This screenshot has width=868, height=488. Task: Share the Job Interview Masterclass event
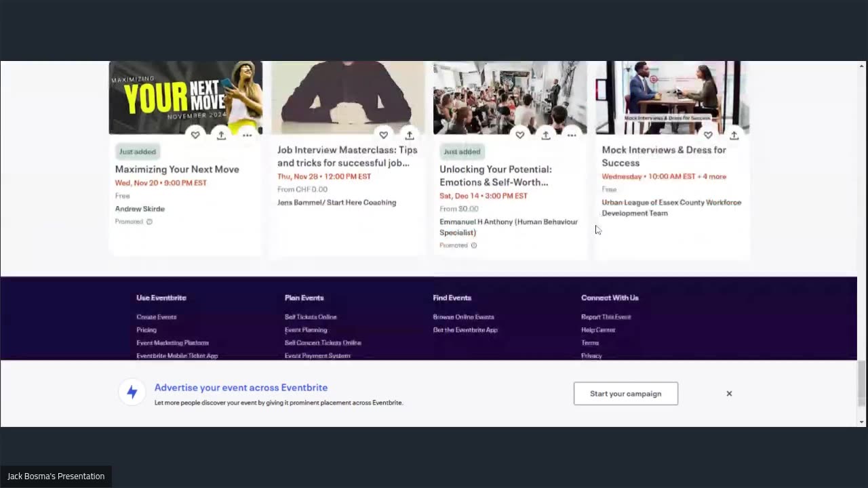tap(409, 135)
